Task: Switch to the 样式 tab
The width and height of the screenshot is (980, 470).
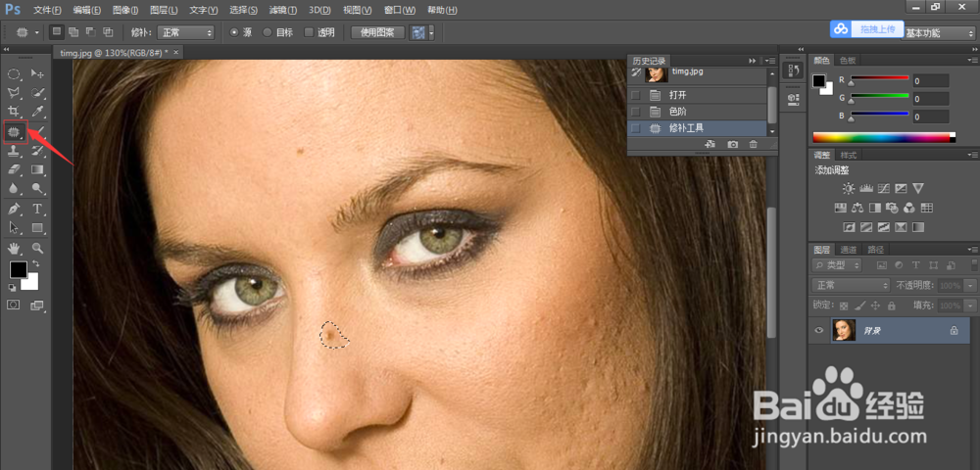Action: [x=848, y=155]
